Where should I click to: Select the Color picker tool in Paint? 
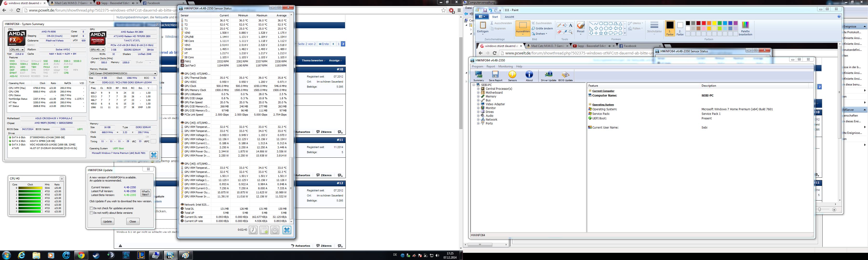coord(565,32)
